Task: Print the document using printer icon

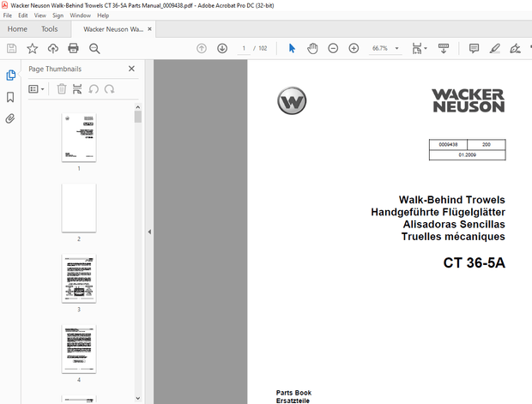Action: 73,49
